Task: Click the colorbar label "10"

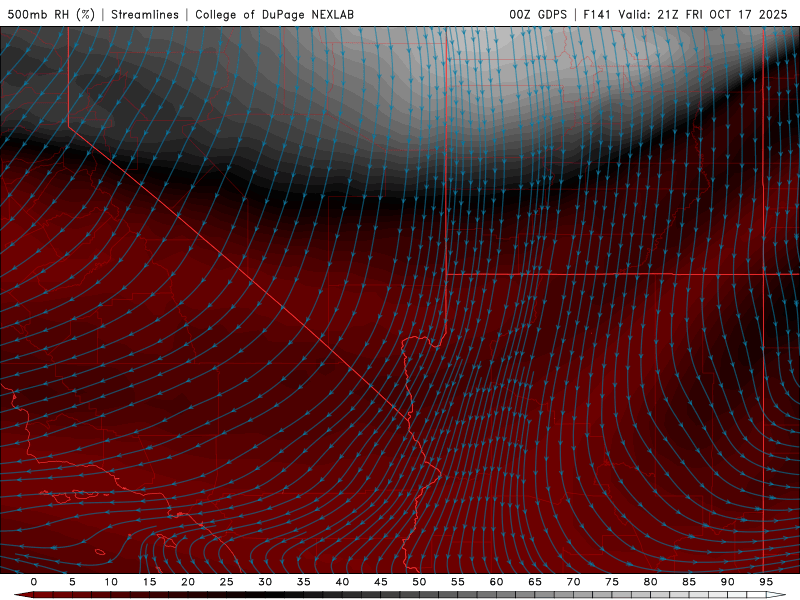Action: (x=111, y=582)
